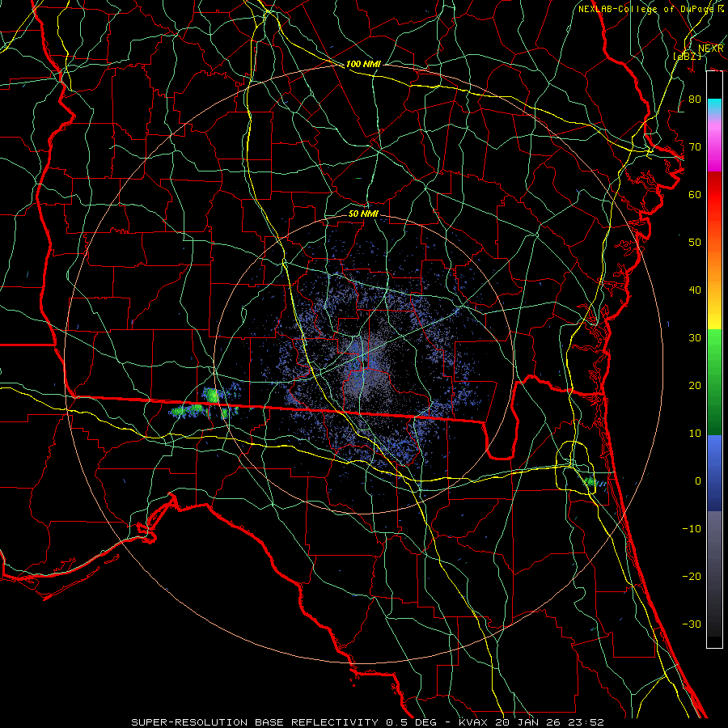The height and width of the screenshot is (728, 728).
Task: Click the 80 value on reflectivity scale
Action: click(x=695, y=99)
